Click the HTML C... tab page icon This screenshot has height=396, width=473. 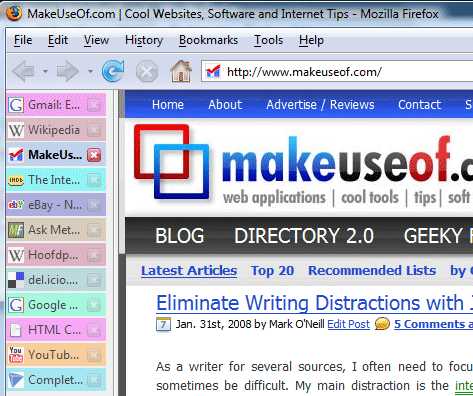(16, 330)
